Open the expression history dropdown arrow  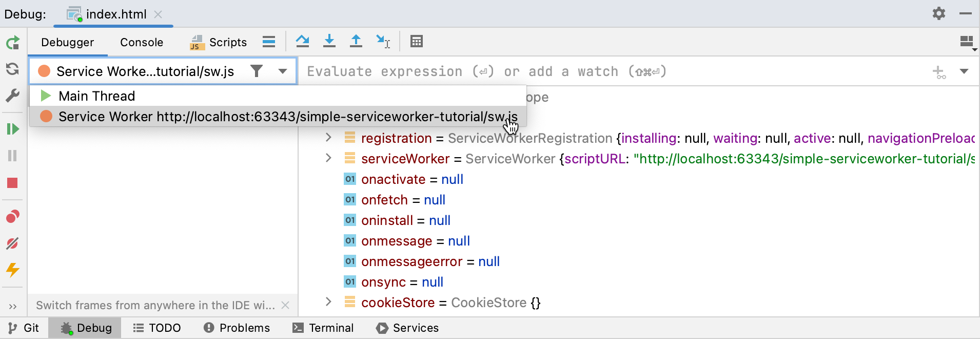tap(964, 71)
